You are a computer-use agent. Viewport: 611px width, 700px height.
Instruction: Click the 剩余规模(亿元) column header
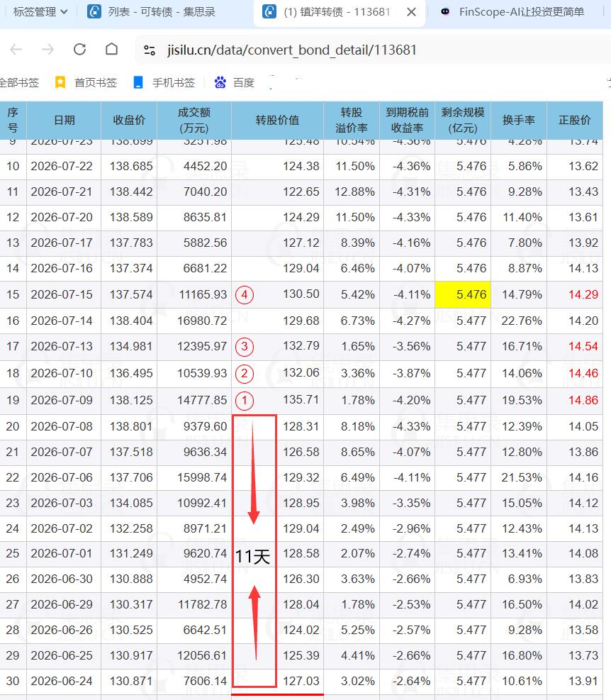463,120
